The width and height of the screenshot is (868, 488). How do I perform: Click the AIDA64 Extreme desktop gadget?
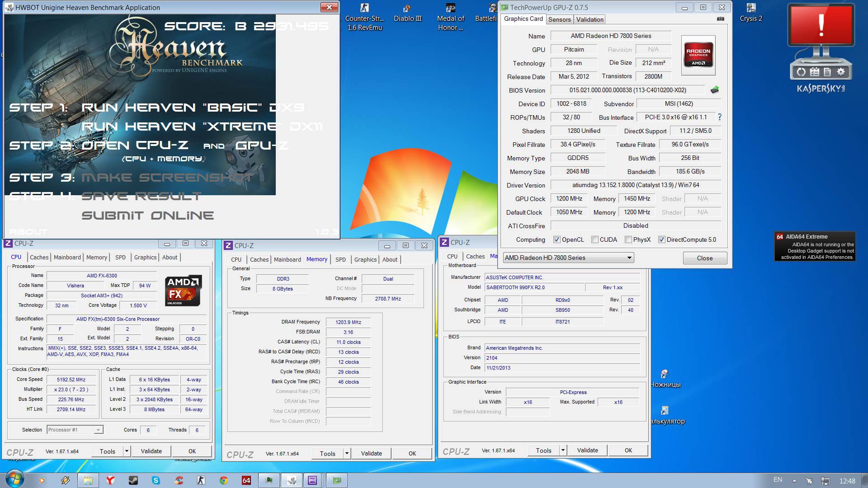[x=815, y=246]
